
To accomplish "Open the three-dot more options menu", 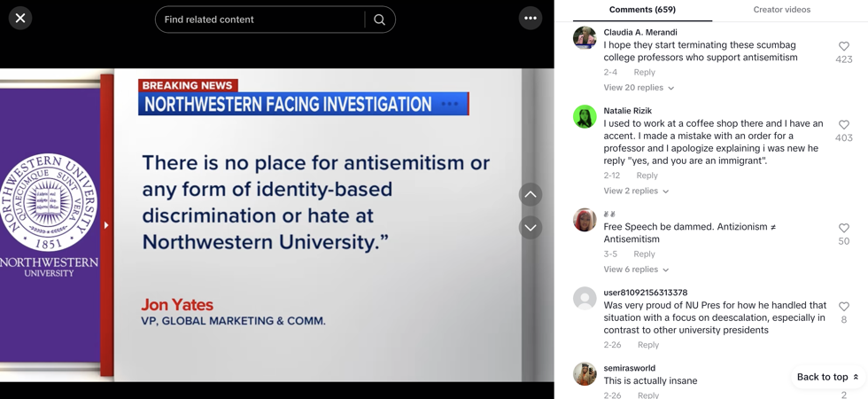I will point(530,19).
